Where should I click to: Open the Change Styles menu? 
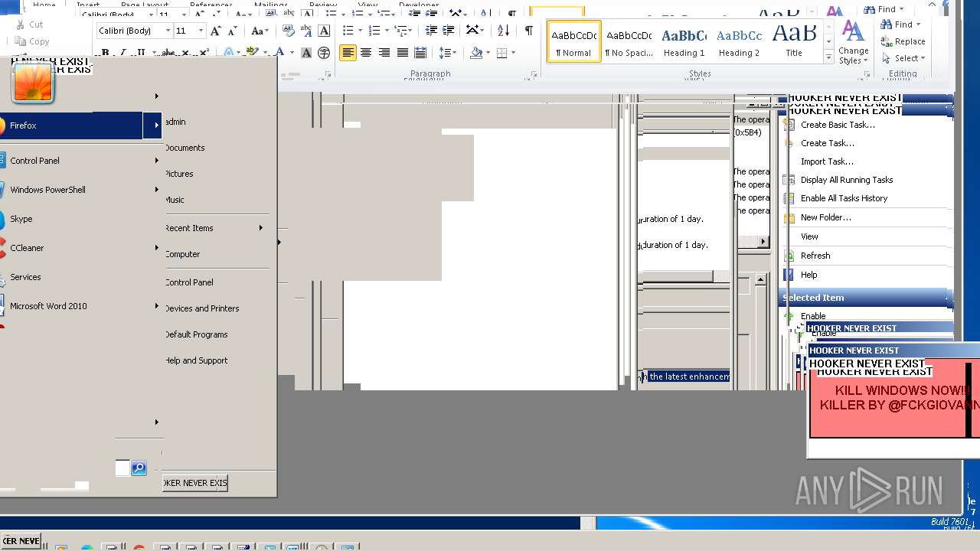[853, 43]
